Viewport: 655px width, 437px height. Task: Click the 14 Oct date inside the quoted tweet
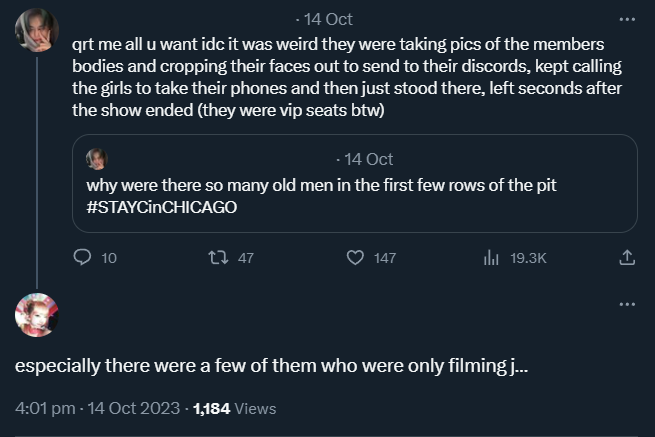tap(366, 159)
